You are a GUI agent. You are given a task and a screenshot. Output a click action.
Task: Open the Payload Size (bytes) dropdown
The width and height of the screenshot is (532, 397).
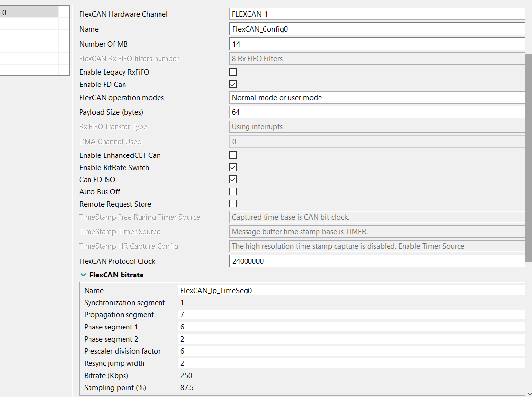pos(377,112)
